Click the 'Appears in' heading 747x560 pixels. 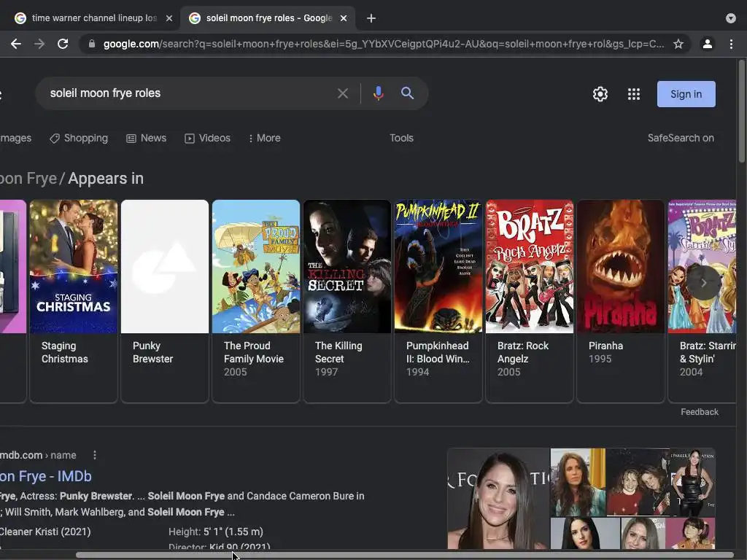point(106,179)
